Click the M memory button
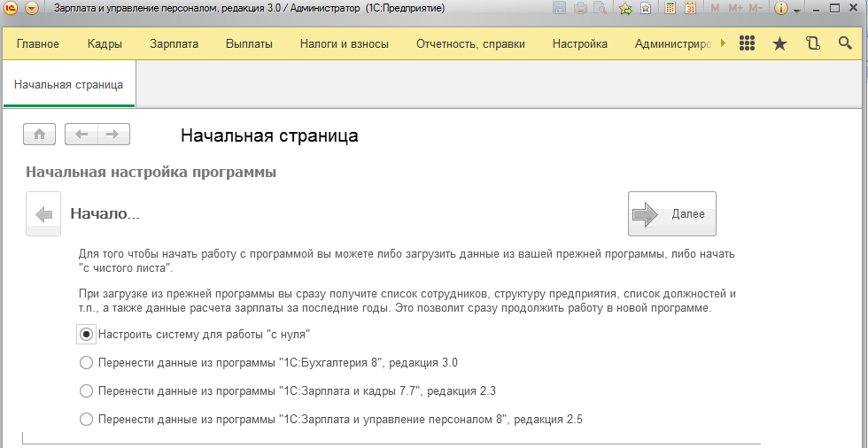The height and width of the screenshot is (448, 868). [715, 8]
